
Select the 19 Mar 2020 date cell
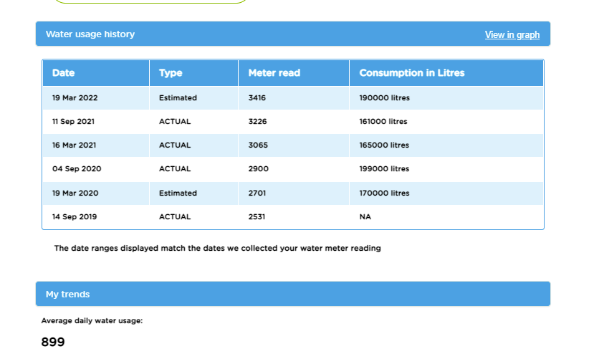(x=75, y=193)
